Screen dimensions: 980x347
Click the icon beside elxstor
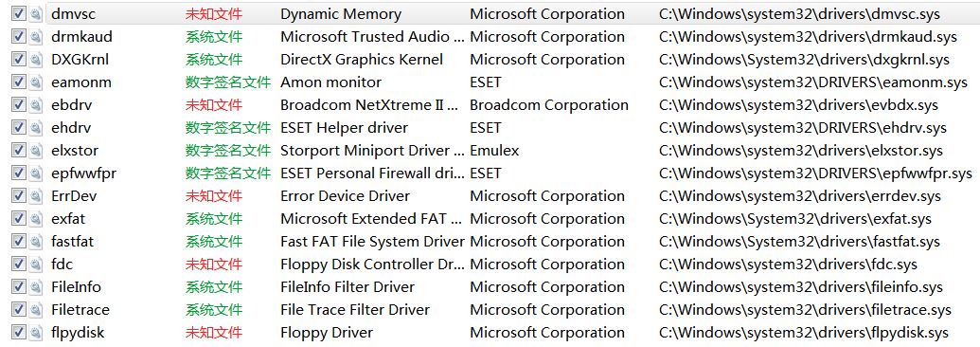pos(37,151)
